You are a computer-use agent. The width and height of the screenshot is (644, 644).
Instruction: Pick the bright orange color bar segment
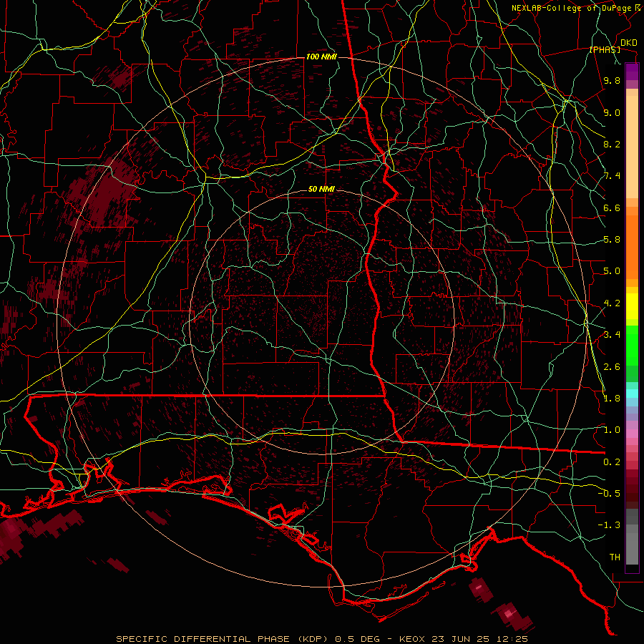tap(632, 248)
